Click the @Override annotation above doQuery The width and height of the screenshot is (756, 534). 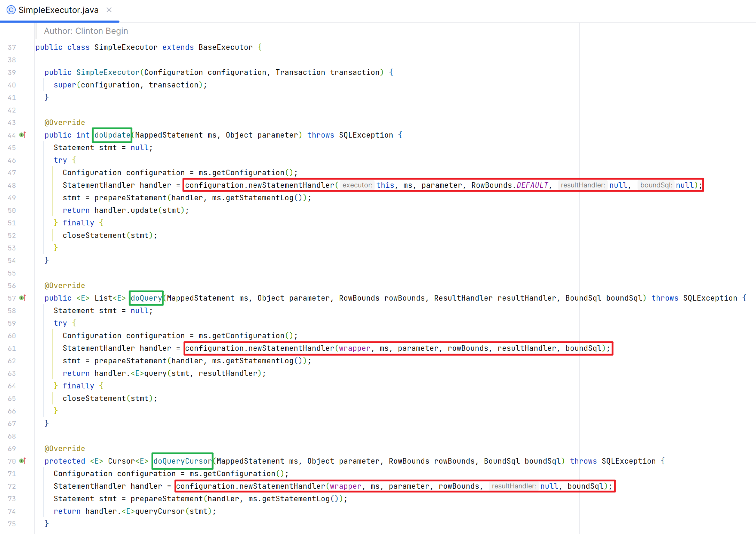65,286
